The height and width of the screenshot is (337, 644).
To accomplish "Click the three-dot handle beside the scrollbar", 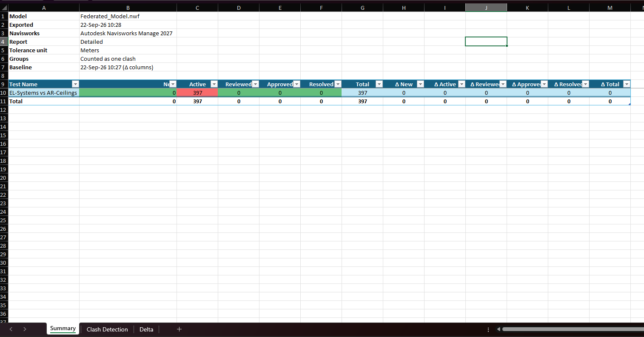I will (x=488, y=329).
